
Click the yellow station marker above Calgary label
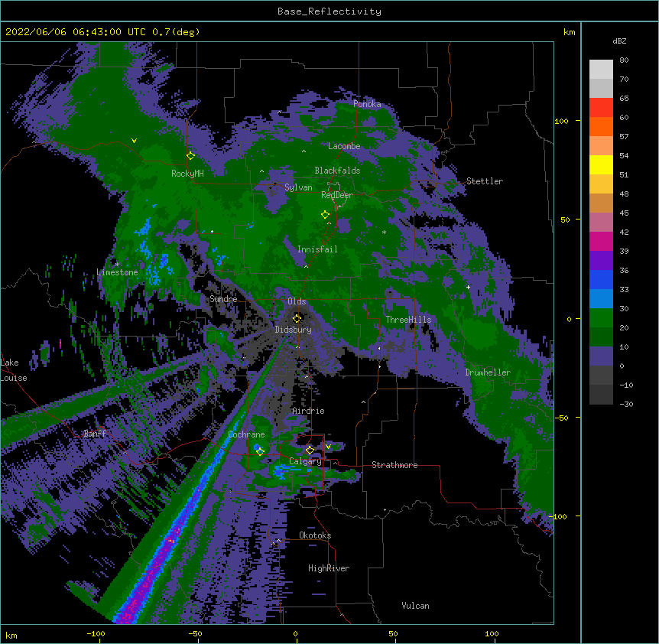[310, 450]
